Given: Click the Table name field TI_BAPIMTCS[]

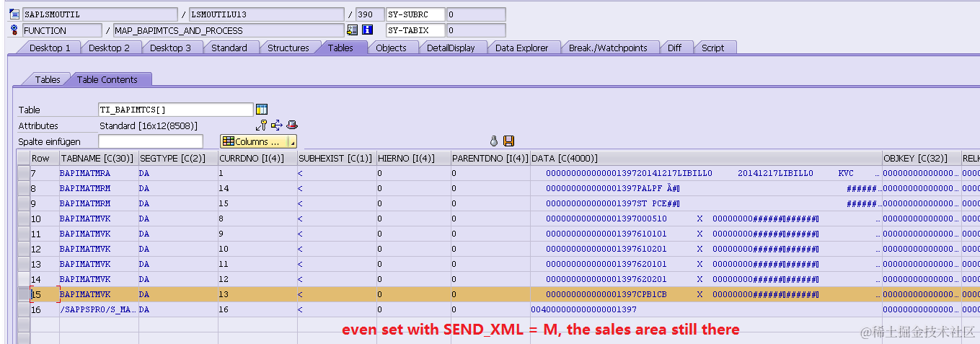Looking at the screenshot, I should tap(176, 110).
